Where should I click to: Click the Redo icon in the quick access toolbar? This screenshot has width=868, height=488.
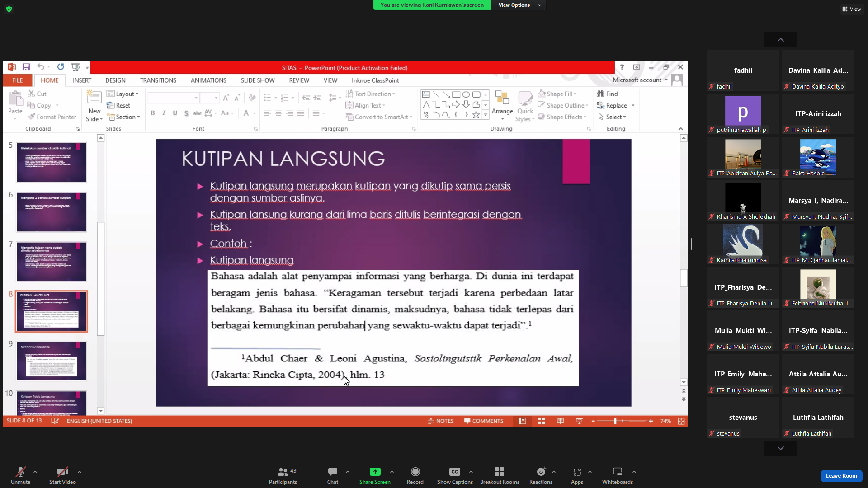(61, 67)
